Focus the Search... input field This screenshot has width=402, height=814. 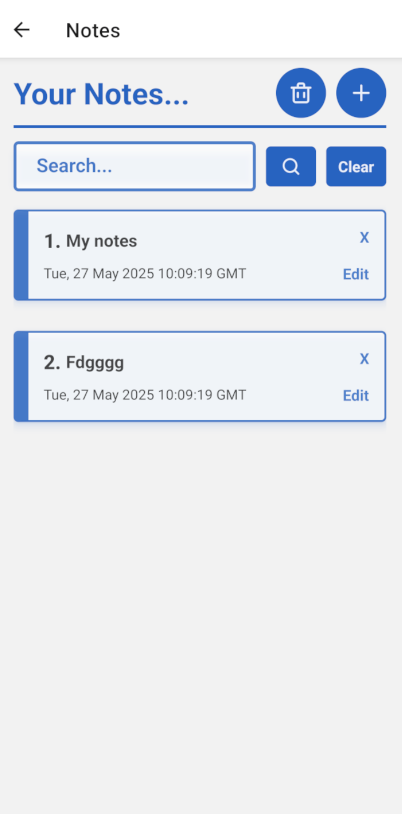pyautogui.click(x=135, y=166)
